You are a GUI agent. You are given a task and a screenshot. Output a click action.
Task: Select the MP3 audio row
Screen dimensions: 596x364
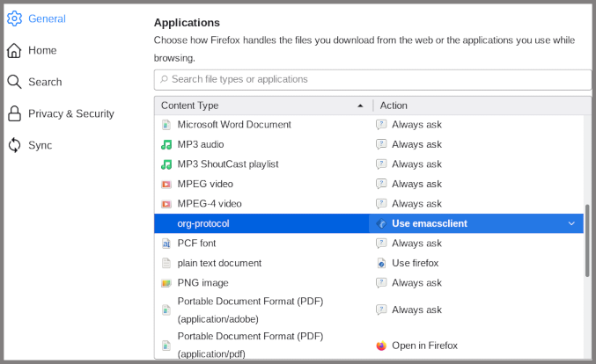369,144
